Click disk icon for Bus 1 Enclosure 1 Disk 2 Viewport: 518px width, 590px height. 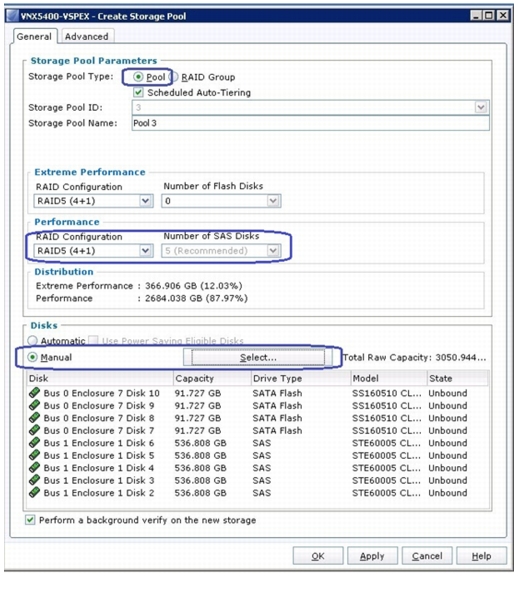(34, 492)
